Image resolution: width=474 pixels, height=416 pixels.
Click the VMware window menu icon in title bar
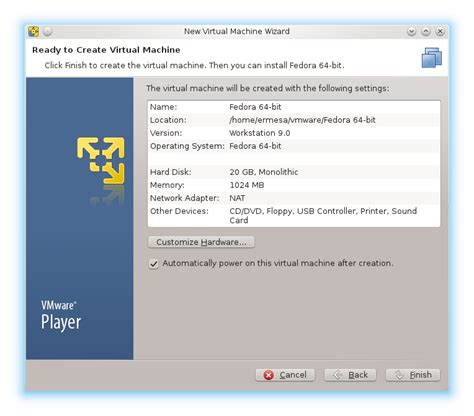[x=33, y=32]
